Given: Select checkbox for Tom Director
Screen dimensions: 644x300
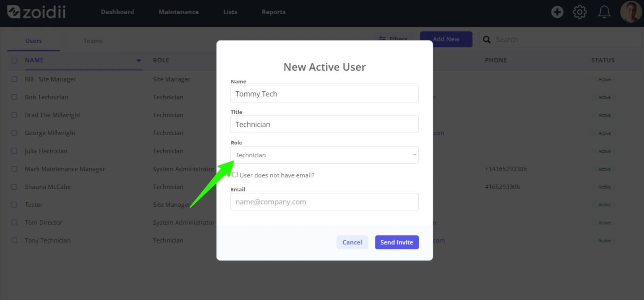Looking at the screenshot, I should coord(14,223).
